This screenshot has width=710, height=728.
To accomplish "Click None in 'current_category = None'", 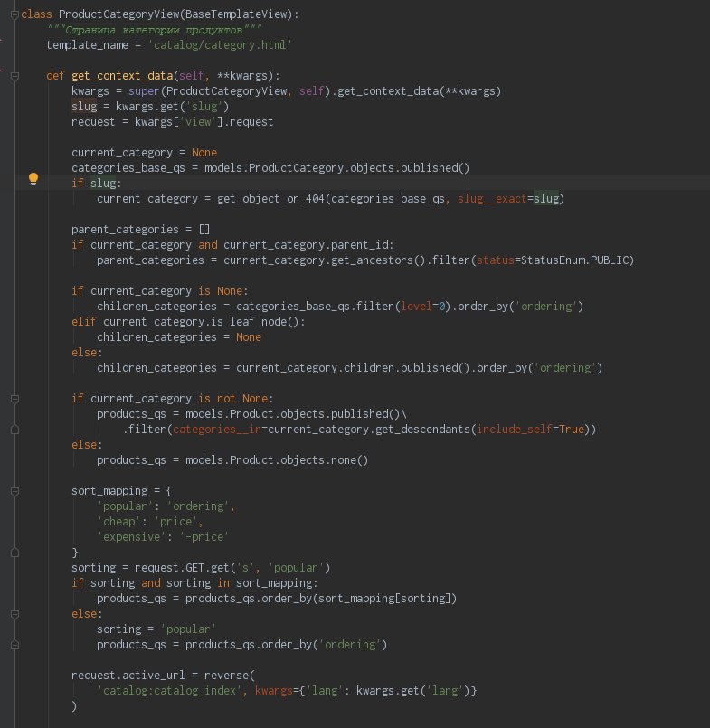I will point(204,152).
